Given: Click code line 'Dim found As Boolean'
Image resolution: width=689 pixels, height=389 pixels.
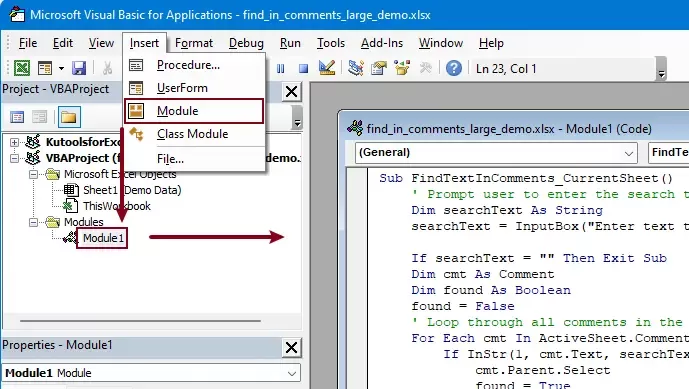Looking at the screenshot, I should coord(491,290).
